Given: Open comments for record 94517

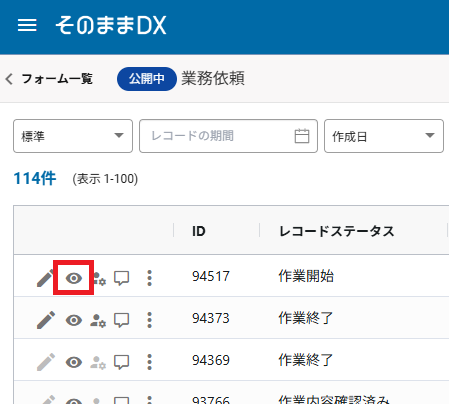Looking at the screenshot, I should (x=122, y=278).
